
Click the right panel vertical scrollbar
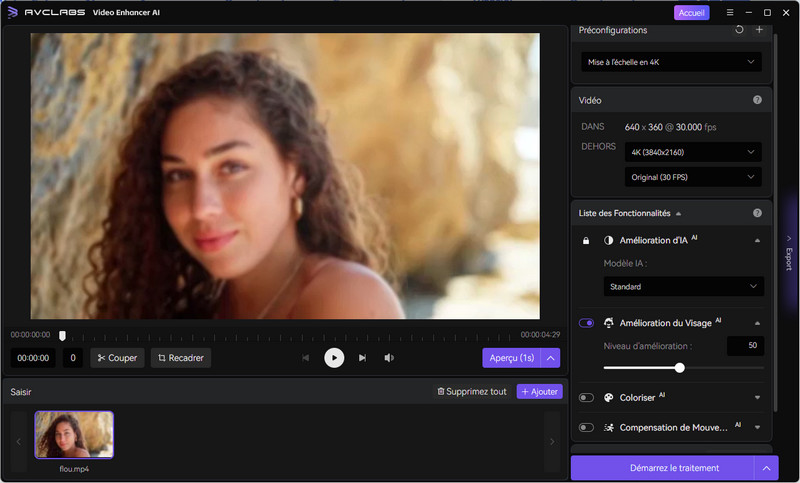click(775, 223)
